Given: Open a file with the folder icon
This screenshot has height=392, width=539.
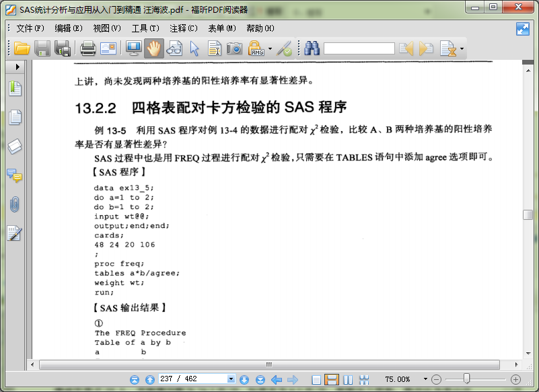Looking at the screenshot, I should pyautogui.click(x=22, y=48).
